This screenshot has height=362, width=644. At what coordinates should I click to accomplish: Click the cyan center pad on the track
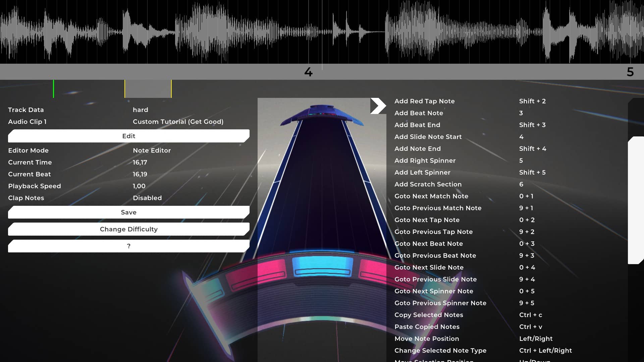pos(322,267)
